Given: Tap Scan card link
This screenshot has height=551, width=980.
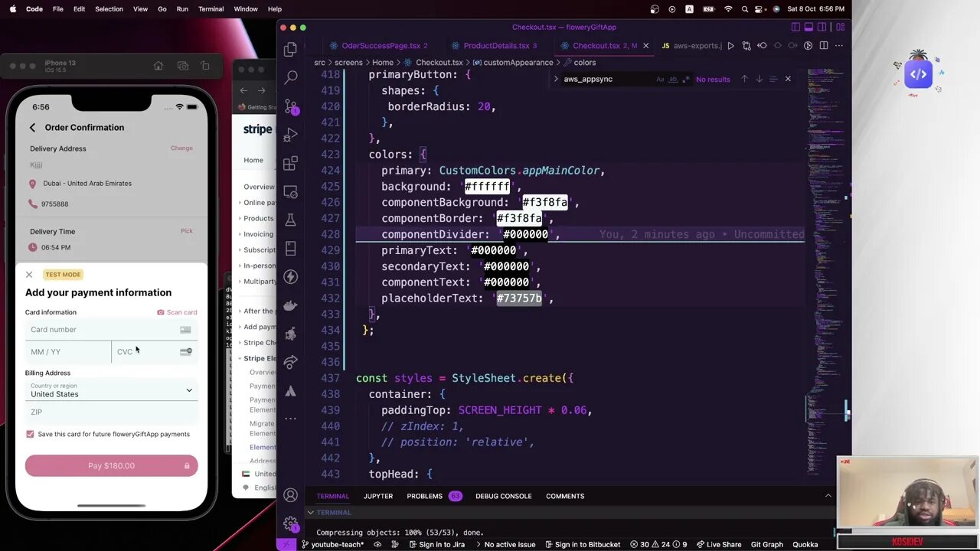Looking at the screenshot, I should (x=177, y=312).
